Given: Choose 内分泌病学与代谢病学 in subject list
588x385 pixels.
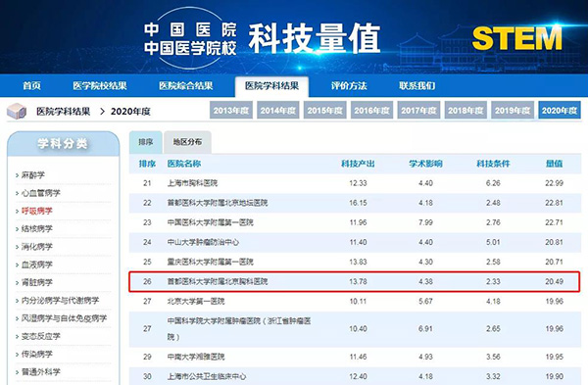Looking at the screenshot, I should [60, 301].
